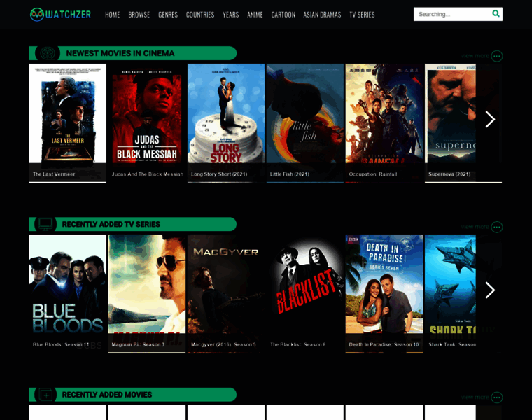Open the Supernova poster
Screen dimensions: 532x420
click(450, 122)
